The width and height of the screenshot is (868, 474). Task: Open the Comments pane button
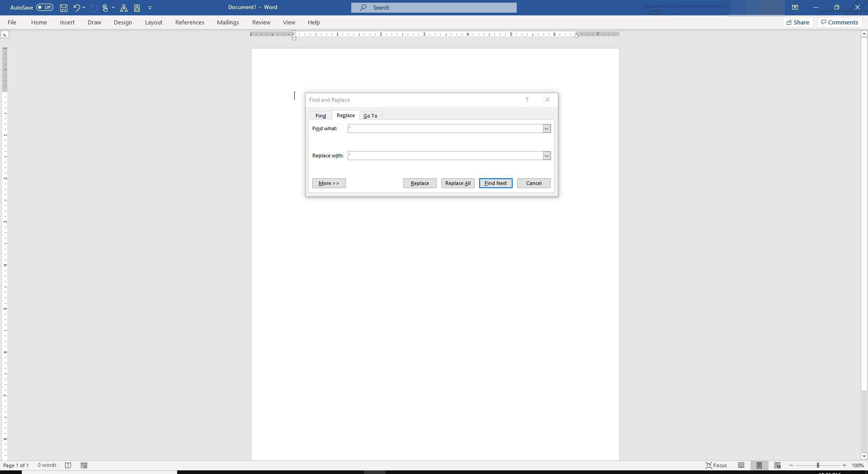click(840, 22)
